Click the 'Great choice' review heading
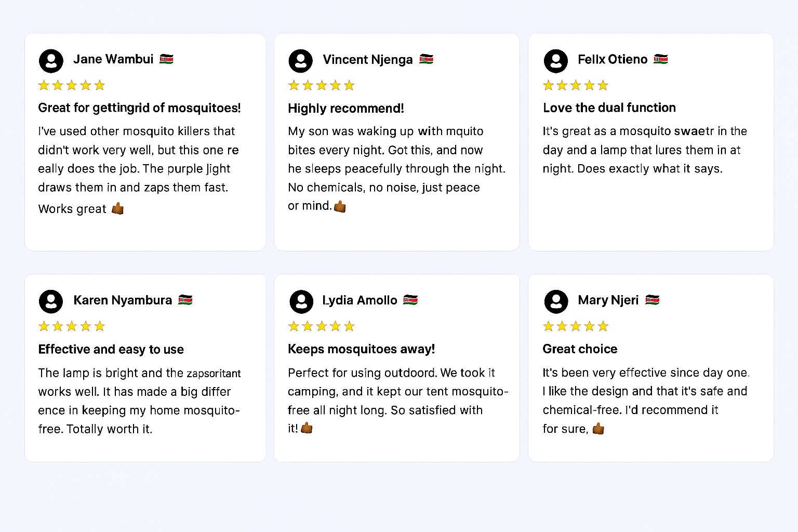Viewport: 798px width, 532px height. pyautogui.click(x=580, y=349)
